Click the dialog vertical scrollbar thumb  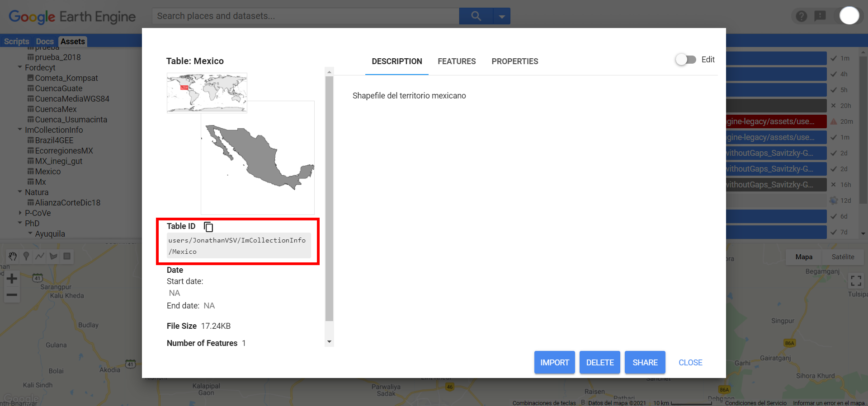pos(329,199)
